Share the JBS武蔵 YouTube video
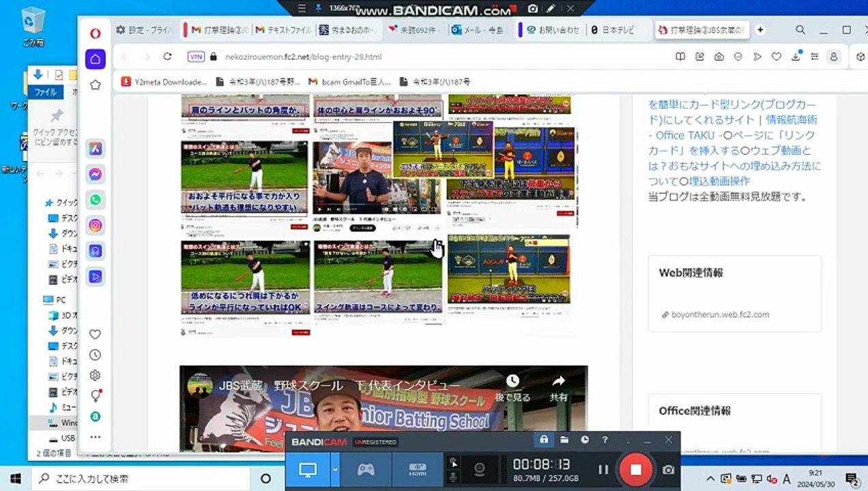The width and height of the screenshot is (868, 491). point(559,389)
